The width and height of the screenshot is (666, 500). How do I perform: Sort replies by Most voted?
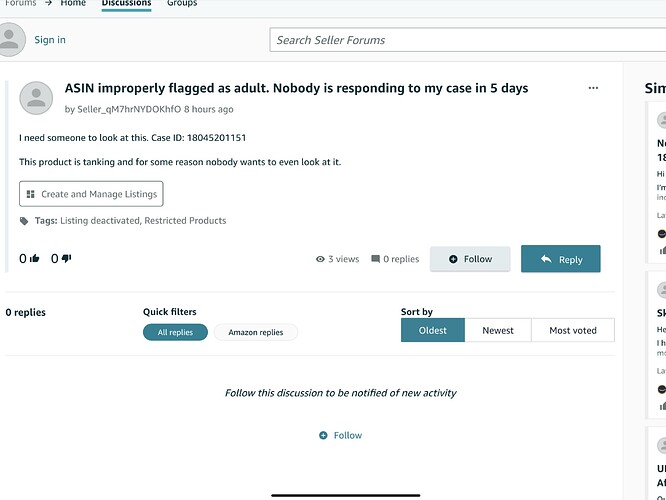[573, 330]
